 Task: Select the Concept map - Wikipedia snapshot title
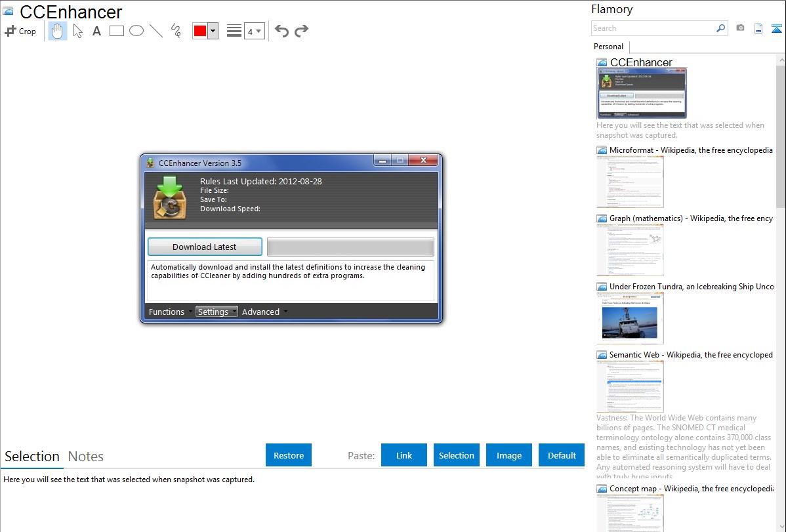(692, 488)
